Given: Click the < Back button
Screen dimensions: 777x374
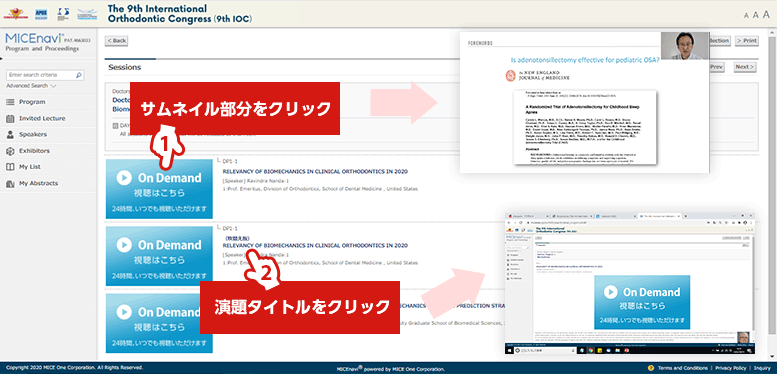Looking at the screenshot, I should 116,41.
